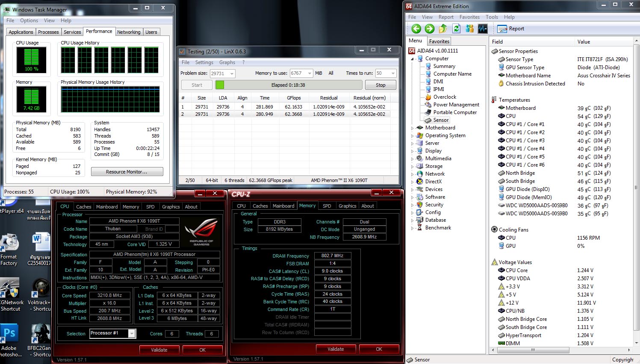Image resolution: width=640 pixels, height=364 pixels.
Task: Stop the LinX stress test
Action: click(380, 85)
